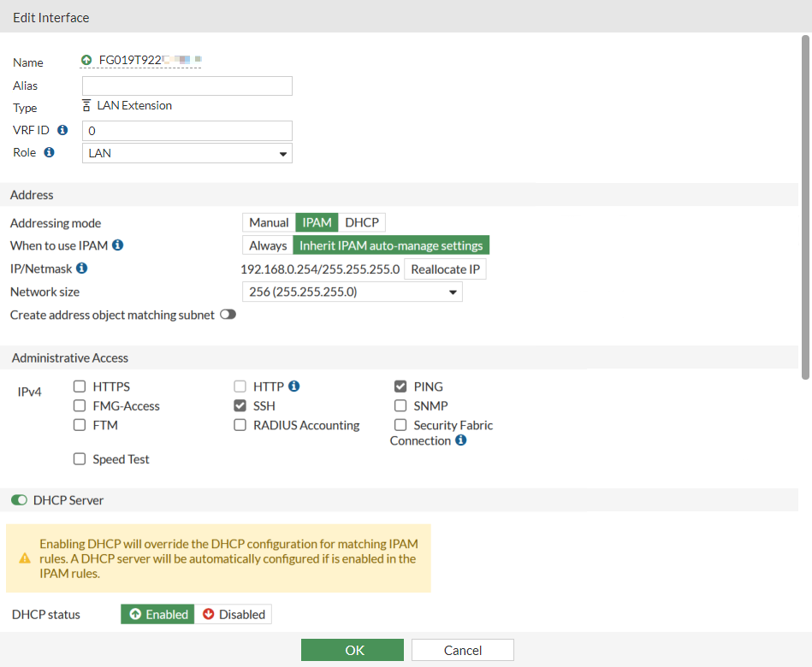Click the Security Fabric Connection info icon
812x667 pixels.
pyautogui.click(x=461, y=440)
